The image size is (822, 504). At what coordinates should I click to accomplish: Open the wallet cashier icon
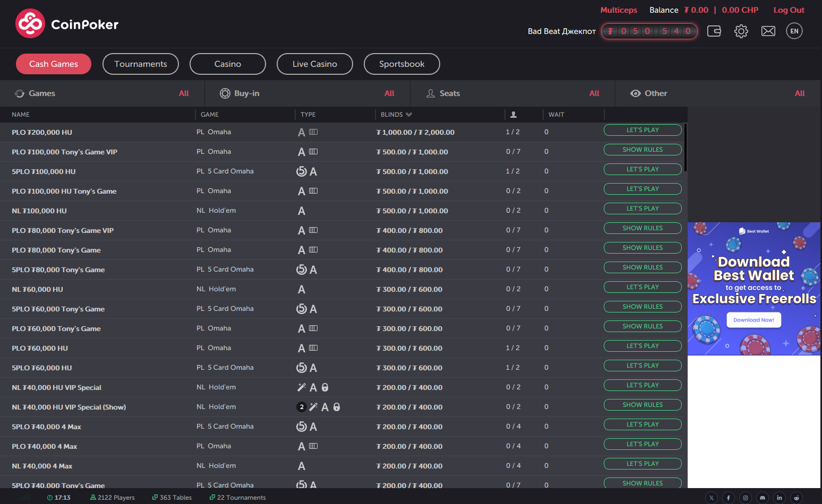tap(714, 31)
